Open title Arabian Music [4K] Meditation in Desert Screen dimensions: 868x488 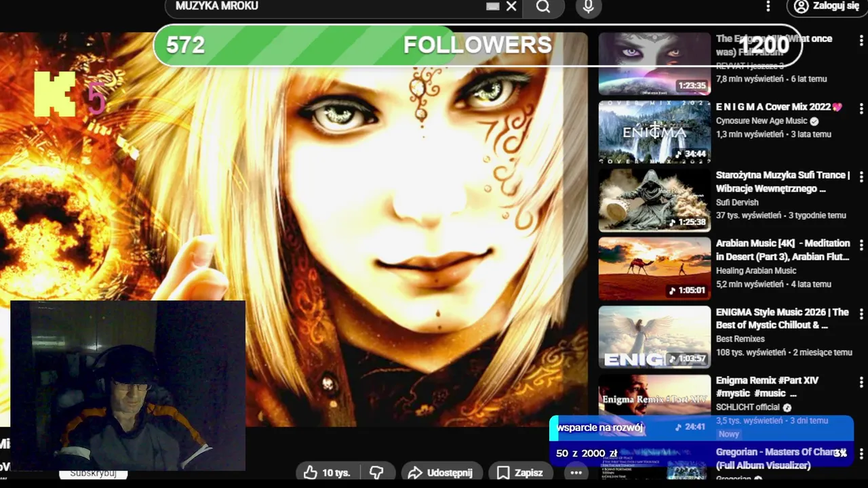coord(783,249)
